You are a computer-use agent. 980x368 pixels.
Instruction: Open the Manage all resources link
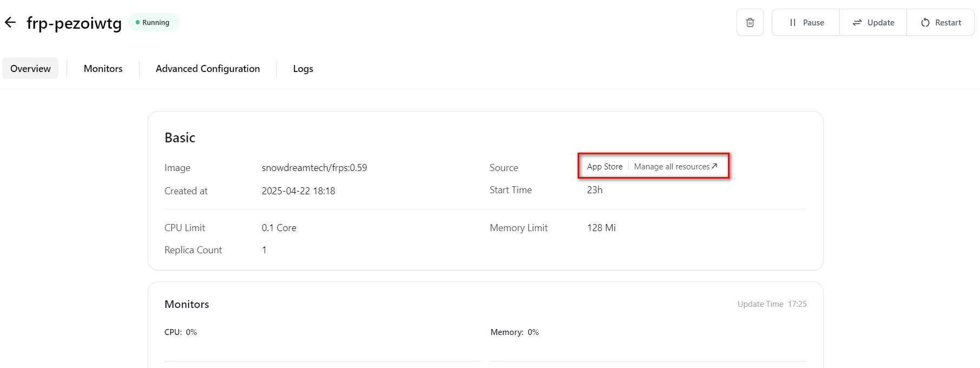point(675,167)
